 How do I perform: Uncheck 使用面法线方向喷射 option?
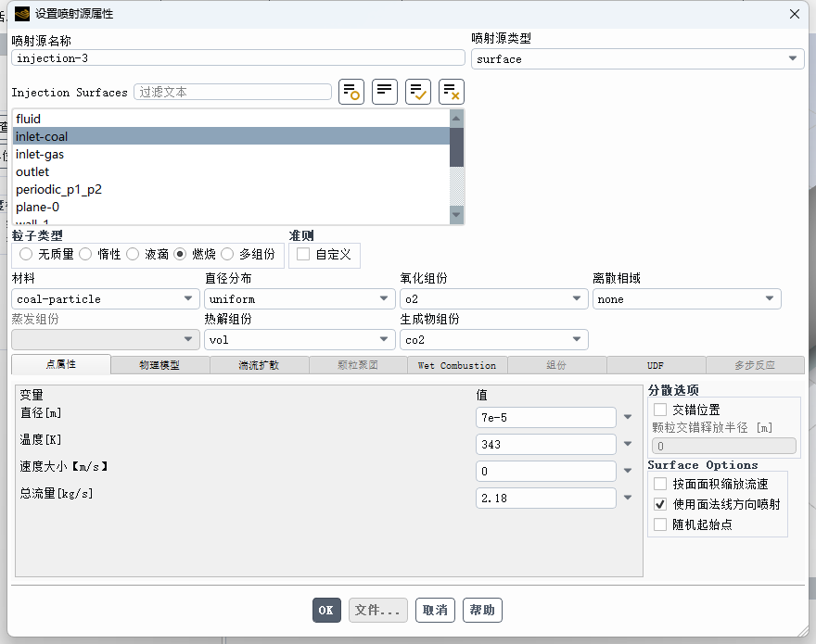tap(661, 503)
